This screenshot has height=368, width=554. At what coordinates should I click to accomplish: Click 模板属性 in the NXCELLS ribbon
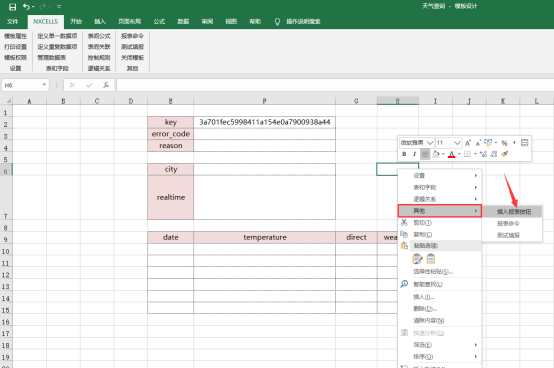(x=16, y=36)
